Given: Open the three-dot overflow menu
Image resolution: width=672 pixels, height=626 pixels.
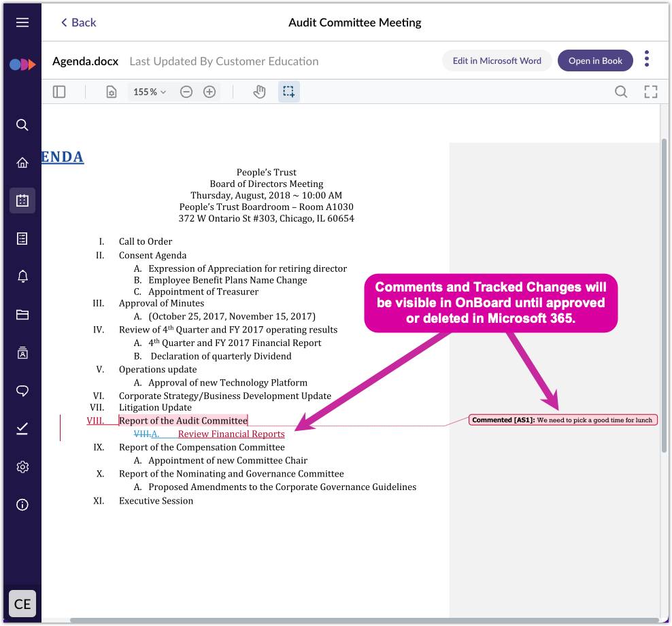Looking at the screenshot, I should (646, 59).
